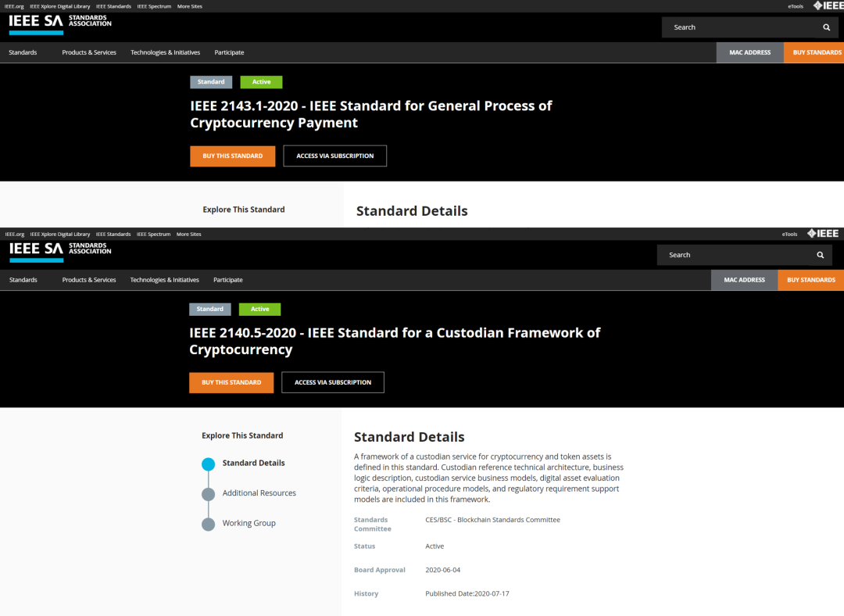The image size is (844, 616).
Task: Click CES/BSC - Blockchain Standards Committee text
Action: (x=492, y=520)
